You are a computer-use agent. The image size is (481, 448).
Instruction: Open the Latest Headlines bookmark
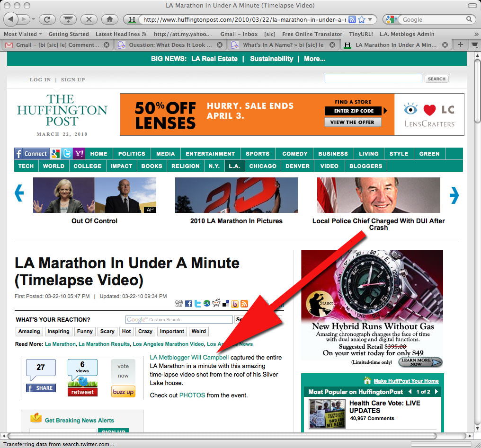point(121,34)
